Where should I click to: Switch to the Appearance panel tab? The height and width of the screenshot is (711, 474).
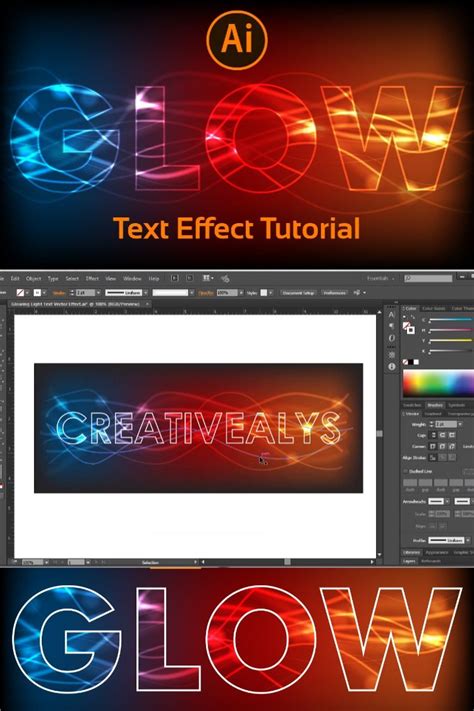pos(437,552)
